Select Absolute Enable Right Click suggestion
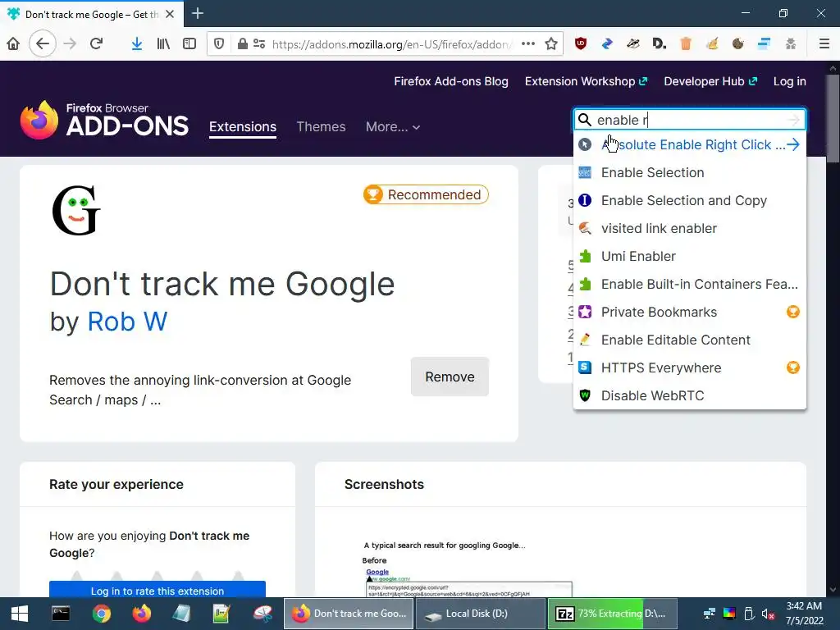This screenshot has height=630, width=840. point(689,144)
